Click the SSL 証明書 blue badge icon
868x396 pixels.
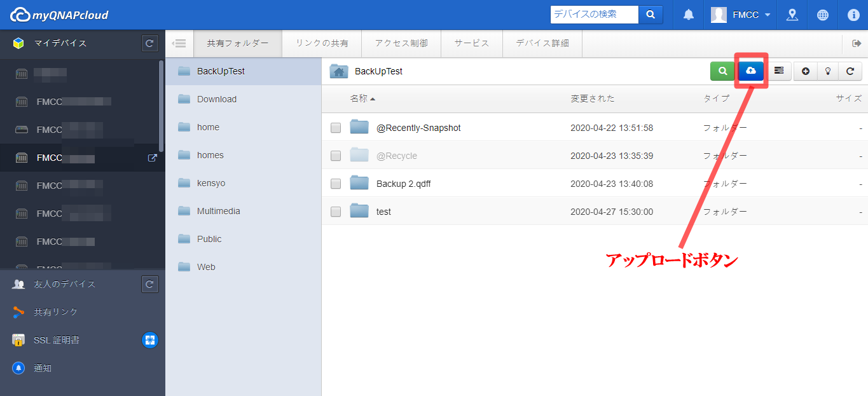tap(149, 340)
